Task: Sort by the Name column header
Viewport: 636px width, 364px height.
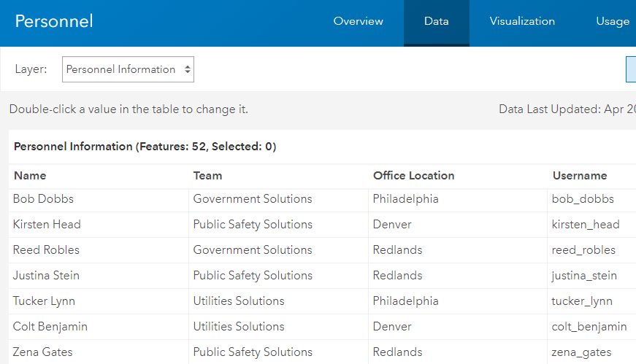Action: 30,176
